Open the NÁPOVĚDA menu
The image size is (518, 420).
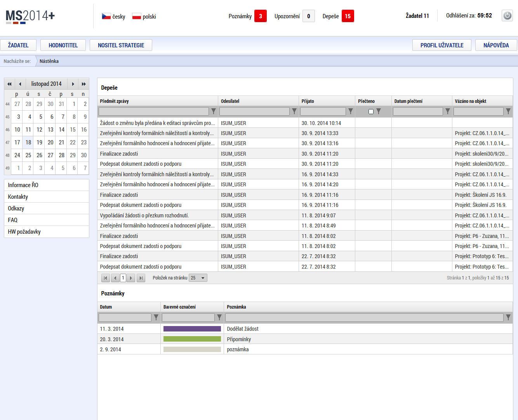pyautogui.click(x=496, y=45)
